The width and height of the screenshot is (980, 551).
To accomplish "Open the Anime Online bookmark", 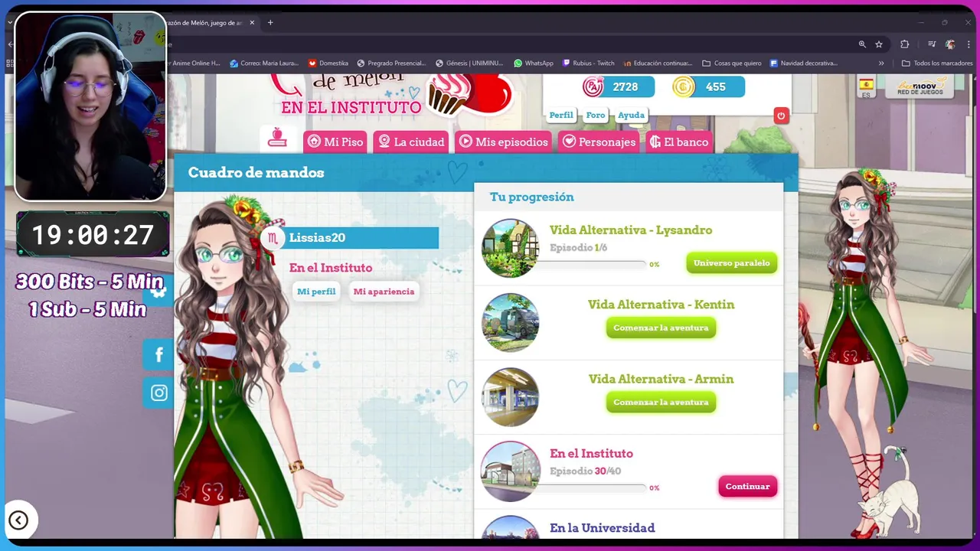I will point(194,64).
